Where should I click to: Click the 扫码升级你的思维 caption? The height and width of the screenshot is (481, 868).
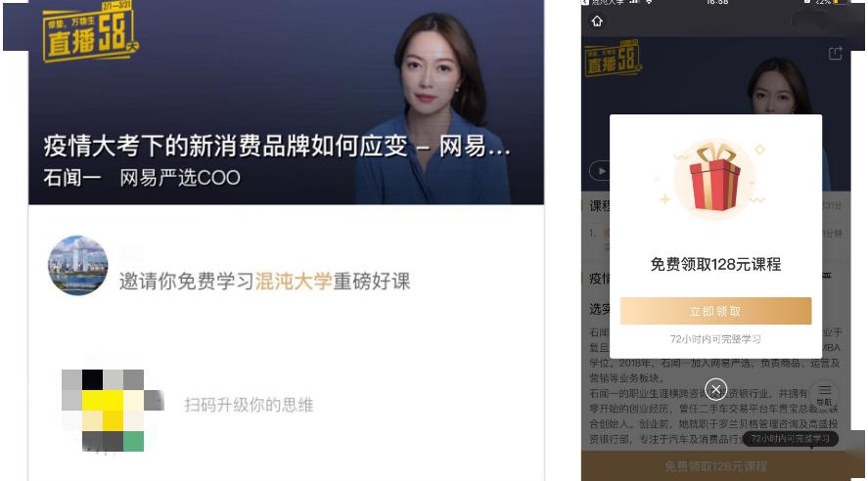pyautogui.click(x=250, y=405)
